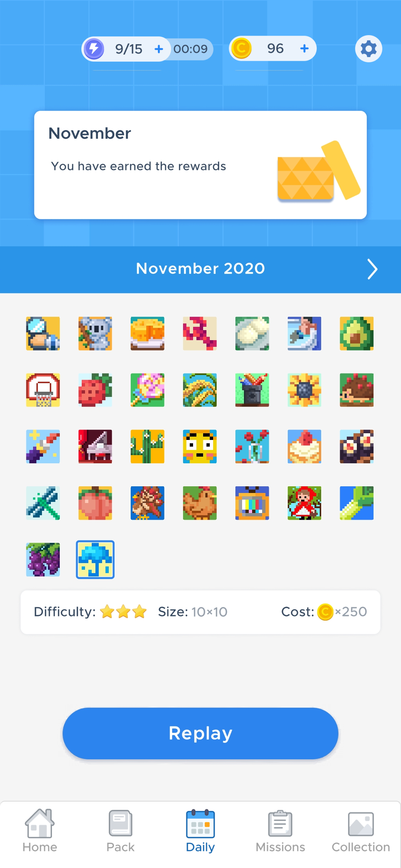Open the Home tab
Image resolution: width=401 pixels, height=868 pixels.
(x=40, y=831)
